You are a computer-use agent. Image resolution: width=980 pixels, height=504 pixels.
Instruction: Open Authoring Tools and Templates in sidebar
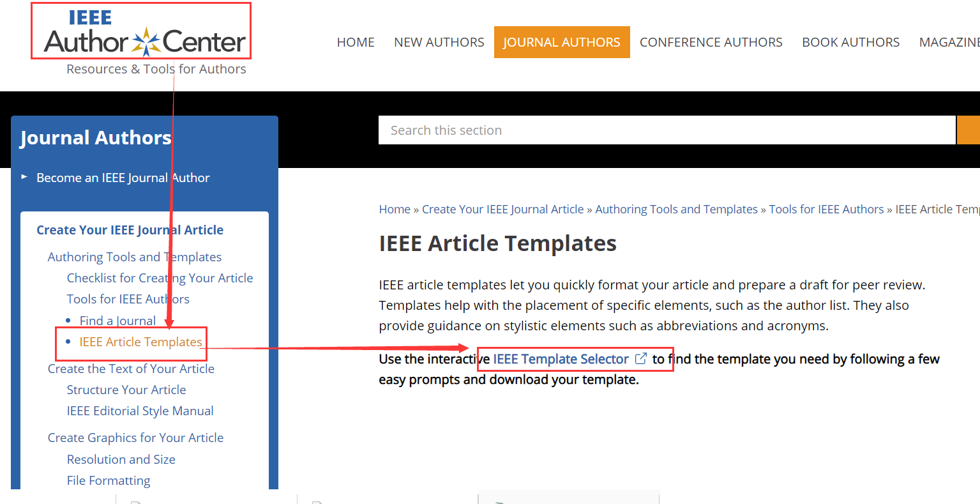click(135, 257)
